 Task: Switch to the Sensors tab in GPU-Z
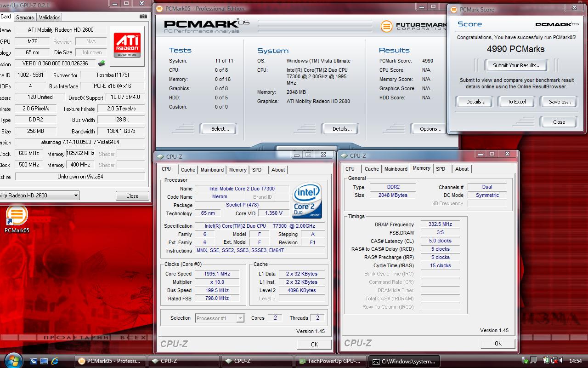point(25,17)
